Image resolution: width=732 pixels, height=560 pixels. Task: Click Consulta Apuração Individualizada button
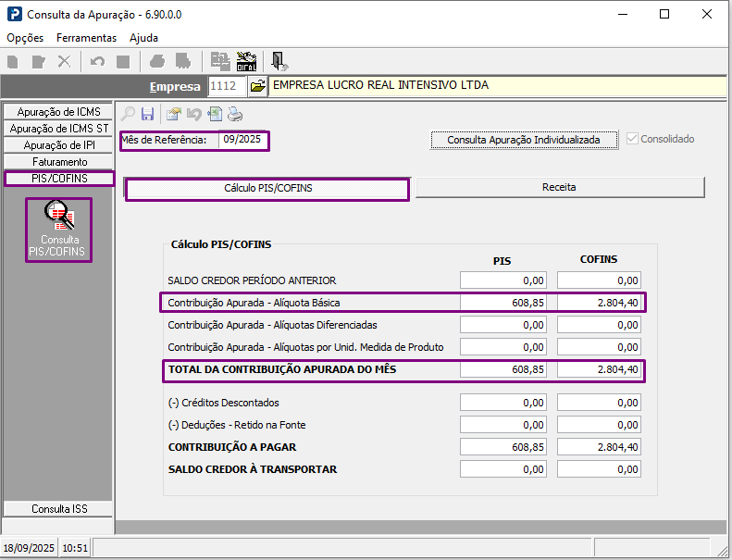pyautogui.click(x=524, y=140)
